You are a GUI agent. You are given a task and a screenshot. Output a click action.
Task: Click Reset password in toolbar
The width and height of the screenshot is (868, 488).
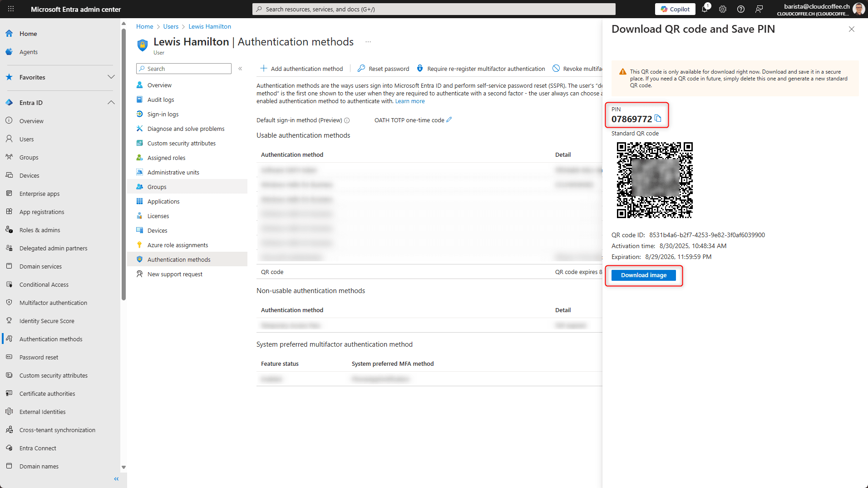point(384,69)
